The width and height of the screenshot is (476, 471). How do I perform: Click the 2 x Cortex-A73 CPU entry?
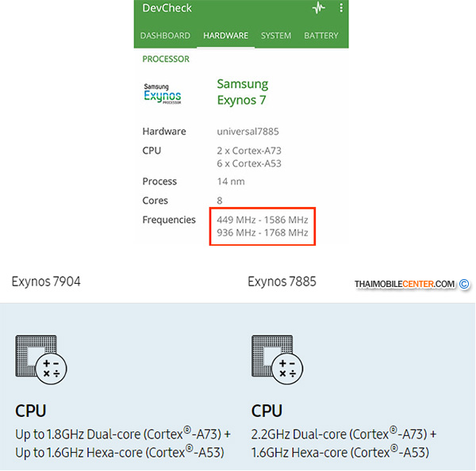coord(249,151)
